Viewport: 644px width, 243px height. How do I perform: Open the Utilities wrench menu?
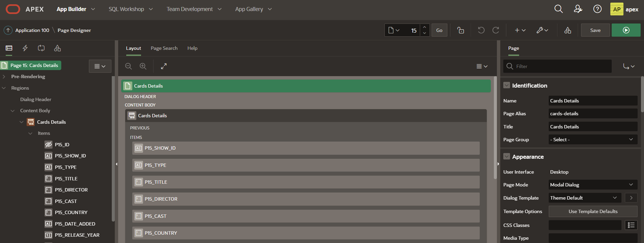(542, 30)
